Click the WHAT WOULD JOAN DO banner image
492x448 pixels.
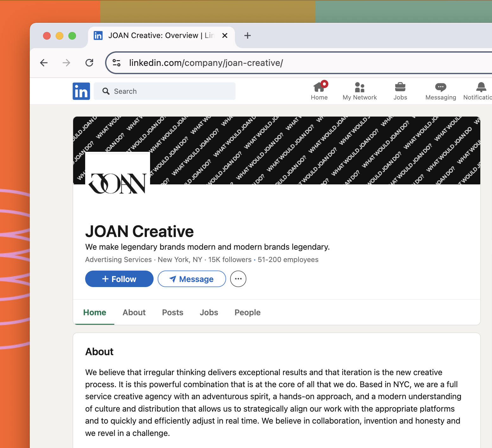pos(276,150)
